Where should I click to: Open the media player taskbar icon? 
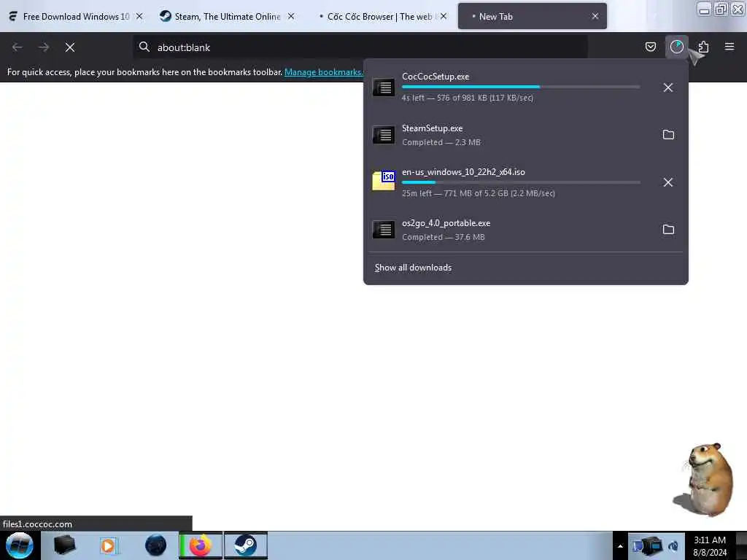(x=108, y=545)
